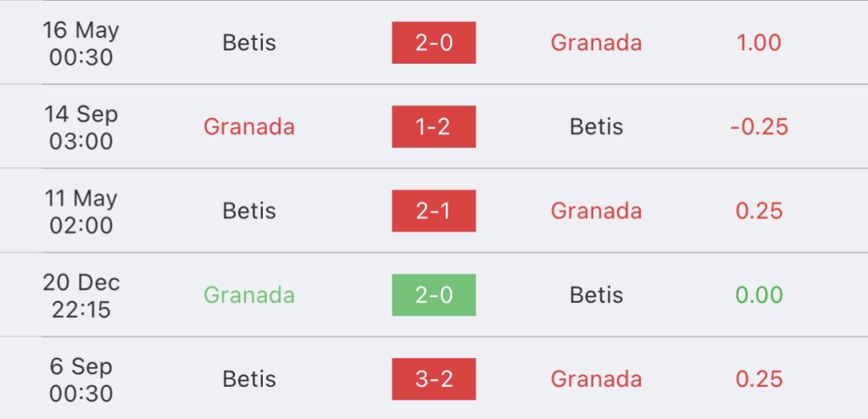Select Betis in the 16 May match
This screenshot has width=868, height=419.
pyautogui.click(x=249, y=42)
